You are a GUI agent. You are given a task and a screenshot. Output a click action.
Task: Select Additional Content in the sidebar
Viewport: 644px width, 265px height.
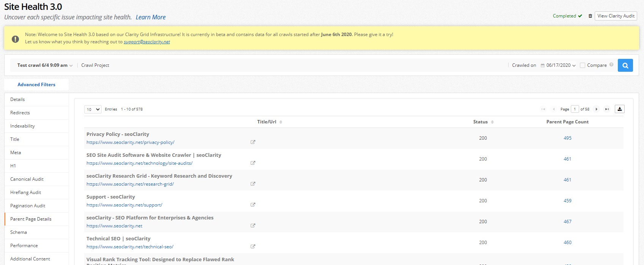tap(36, 259)
